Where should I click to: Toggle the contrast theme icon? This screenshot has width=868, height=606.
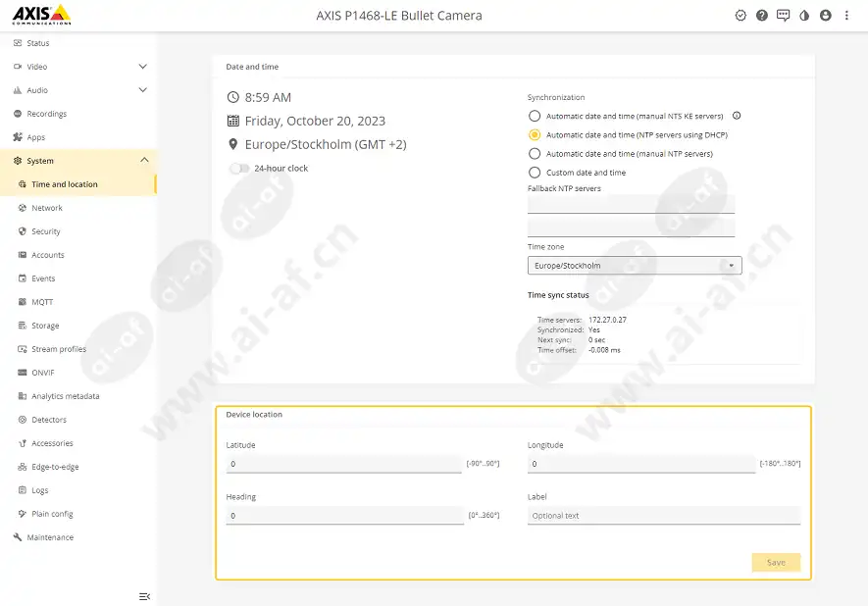coord(804,16)
